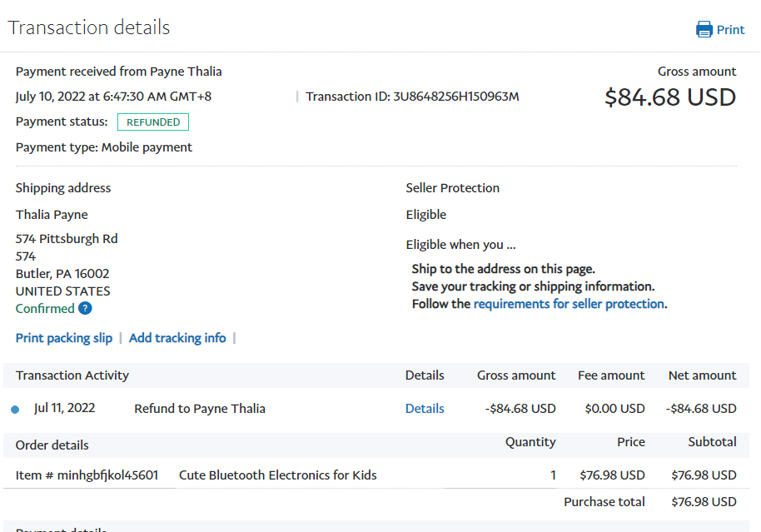Image resolution: width=761 pixels, height=532 pixels.
Task: Click the Order details section header
Action: (52, 445)
